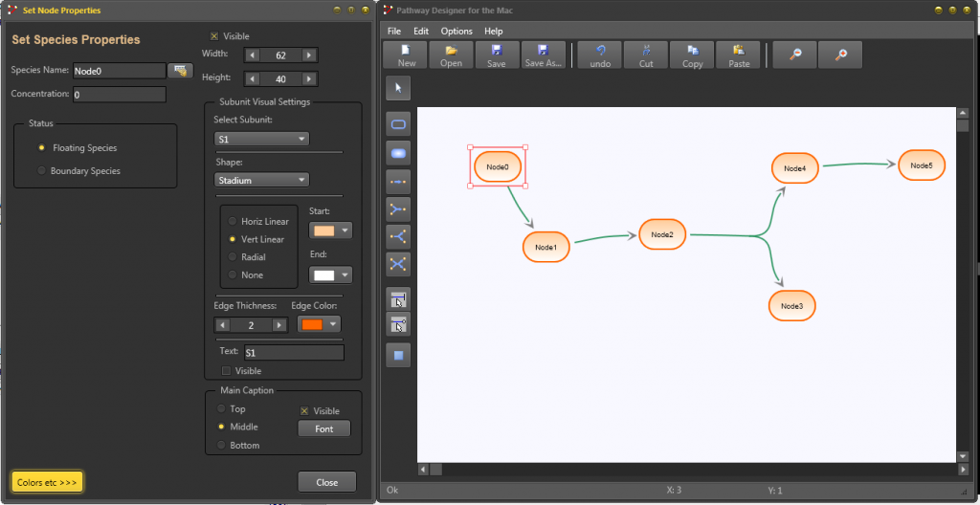
Task: Click the Open file toolbar icon
Action: [452, 55]
